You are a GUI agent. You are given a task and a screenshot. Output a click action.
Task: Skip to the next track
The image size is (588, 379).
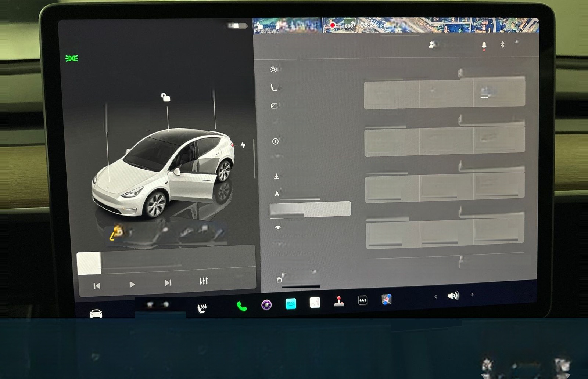168,282
